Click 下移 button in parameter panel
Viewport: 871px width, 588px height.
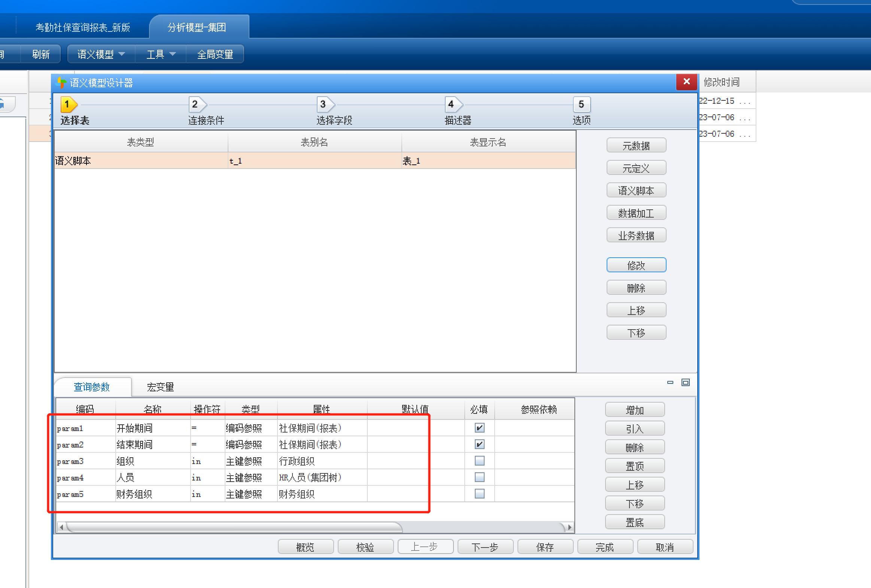pos(634,504)
